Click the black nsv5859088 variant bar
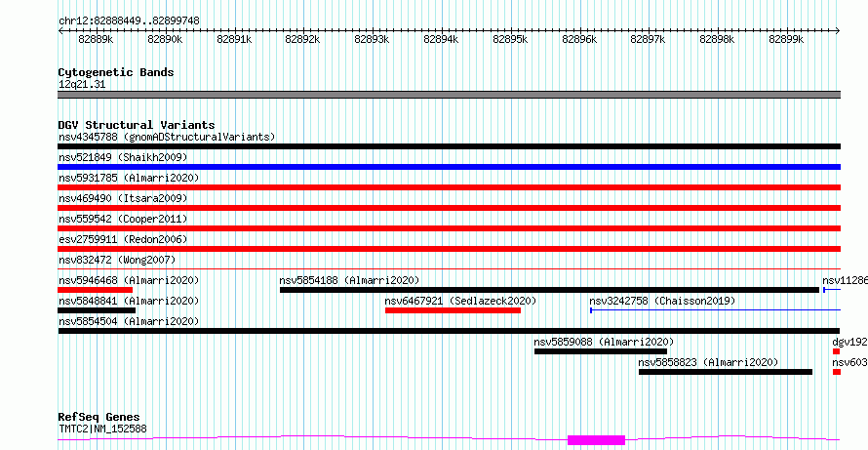The image size is (868, 450). (601, 351)
